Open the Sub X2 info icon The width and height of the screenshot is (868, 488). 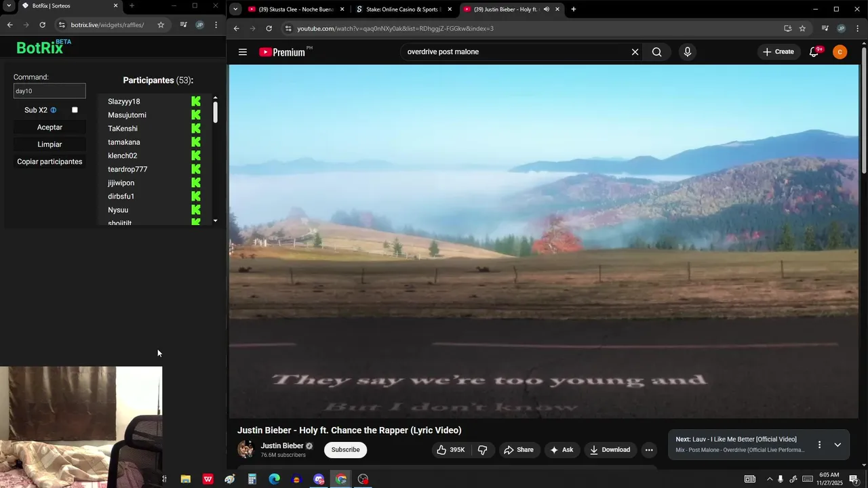pyautogui.click(x=54, y=110)
